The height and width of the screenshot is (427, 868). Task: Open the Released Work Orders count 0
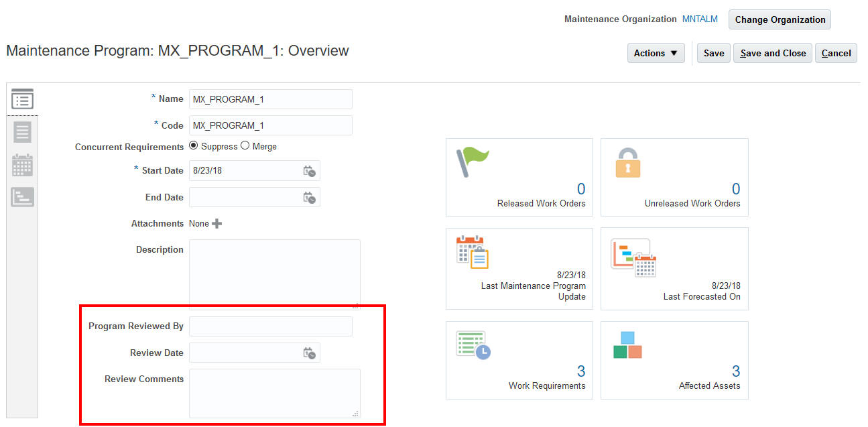coord(581,189)
